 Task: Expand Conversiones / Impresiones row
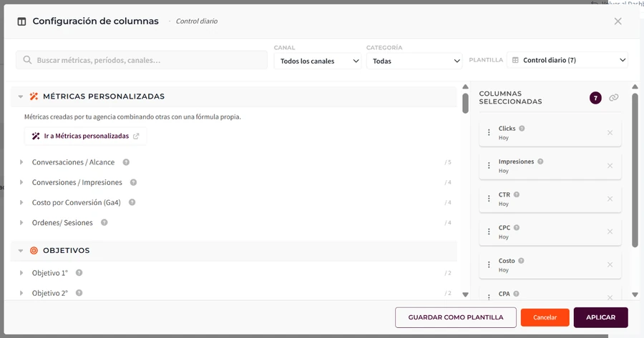[21, 182]
